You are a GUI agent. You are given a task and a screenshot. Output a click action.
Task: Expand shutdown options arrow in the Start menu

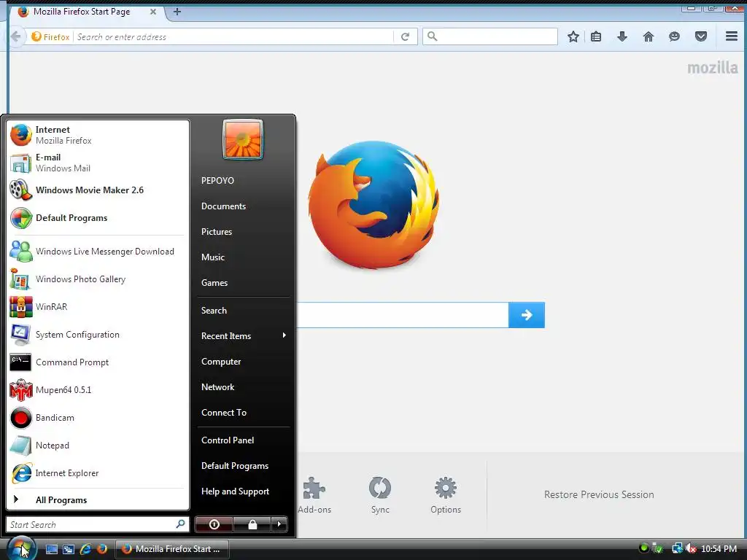[x=279, y=524]
